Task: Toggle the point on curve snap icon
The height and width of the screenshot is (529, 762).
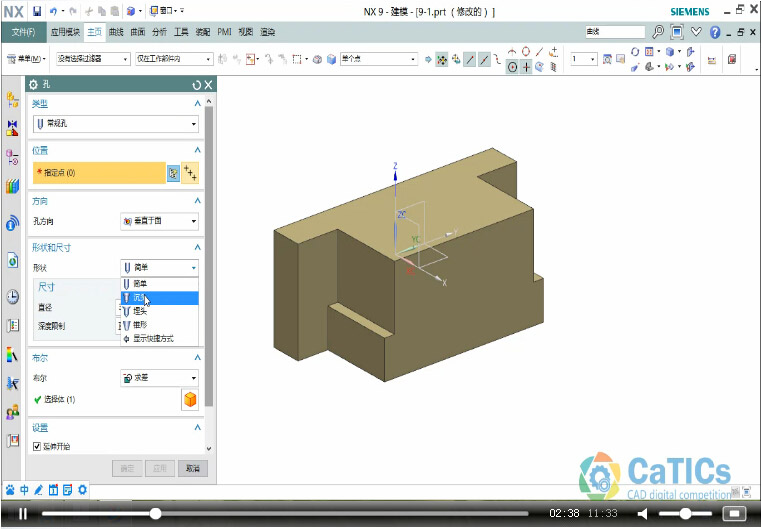Action: [x=539, y=51]
